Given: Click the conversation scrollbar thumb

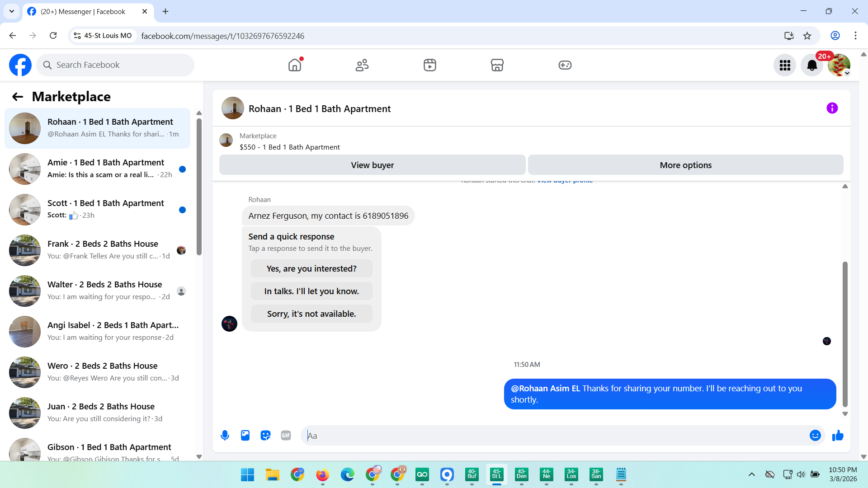Looking at the screenshot, I should [844, 334].
